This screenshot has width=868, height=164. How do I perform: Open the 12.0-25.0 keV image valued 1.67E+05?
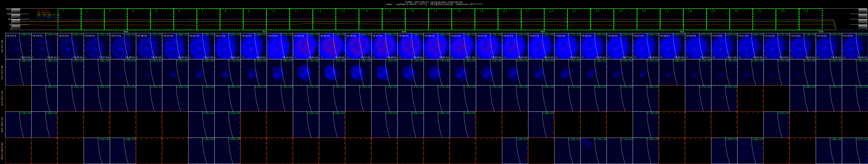click(411, 98)
